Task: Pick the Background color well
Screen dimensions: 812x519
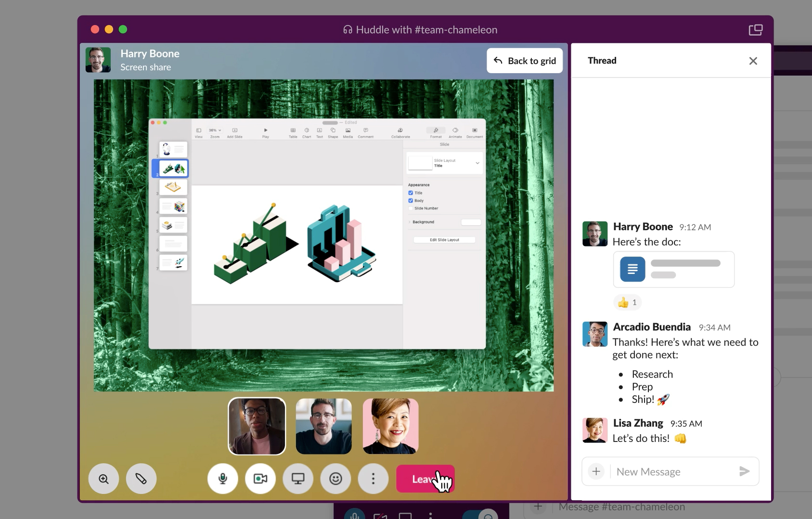Action: 471,222
